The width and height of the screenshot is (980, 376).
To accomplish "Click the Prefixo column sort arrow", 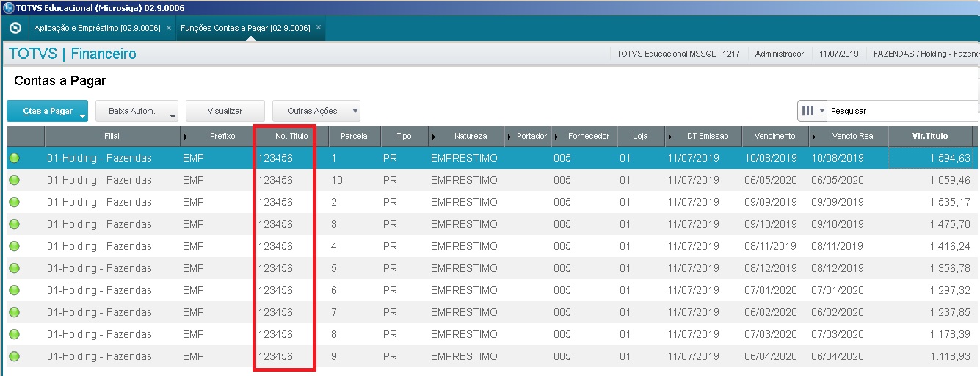I will (185, 137).
